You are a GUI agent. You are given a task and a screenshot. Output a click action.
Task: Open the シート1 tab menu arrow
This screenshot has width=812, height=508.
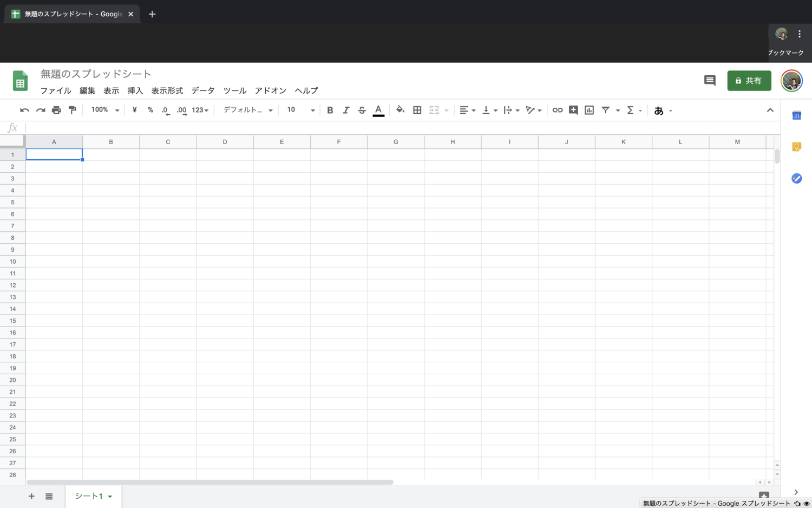tap(110, 497)
